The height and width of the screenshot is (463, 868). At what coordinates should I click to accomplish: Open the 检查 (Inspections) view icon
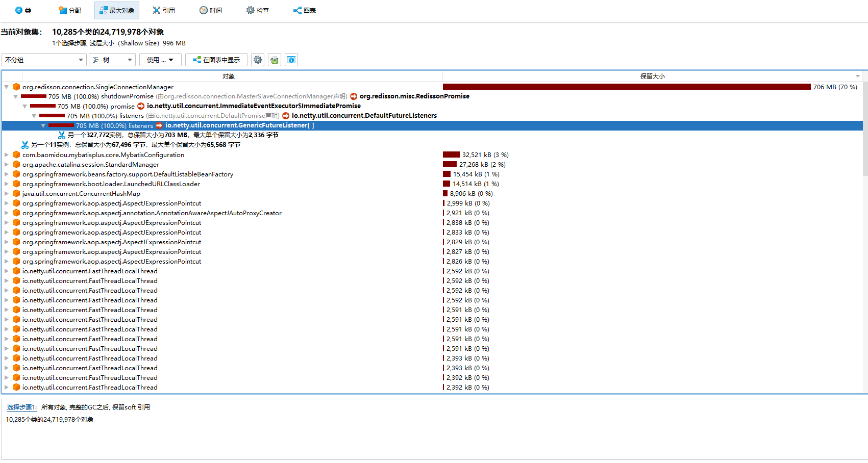(257, 10)
